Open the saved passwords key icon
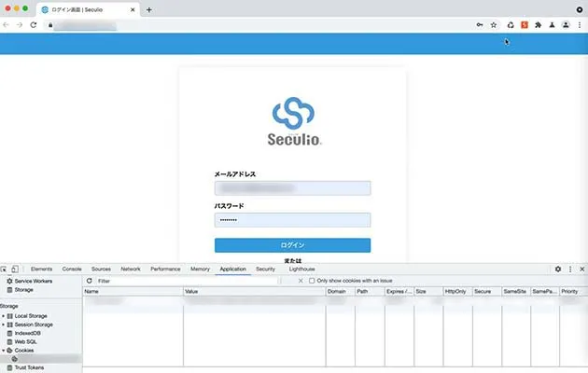Image resolution: width=588 pixels, height=373 pixels. 480,25
